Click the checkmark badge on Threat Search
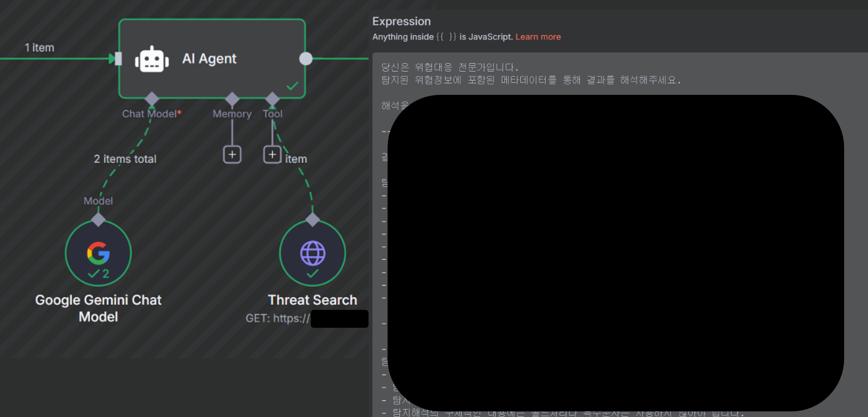868x417 pixels. point(312,274)
